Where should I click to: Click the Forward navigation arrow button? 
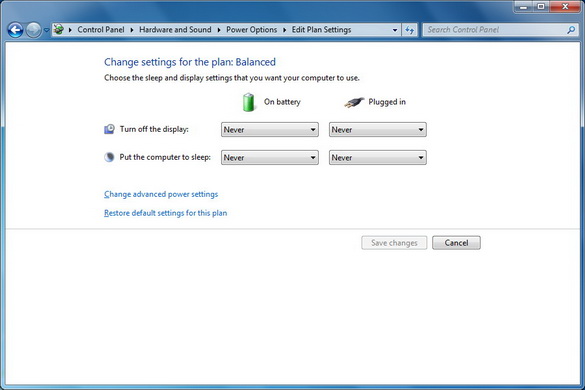(34, 30)
